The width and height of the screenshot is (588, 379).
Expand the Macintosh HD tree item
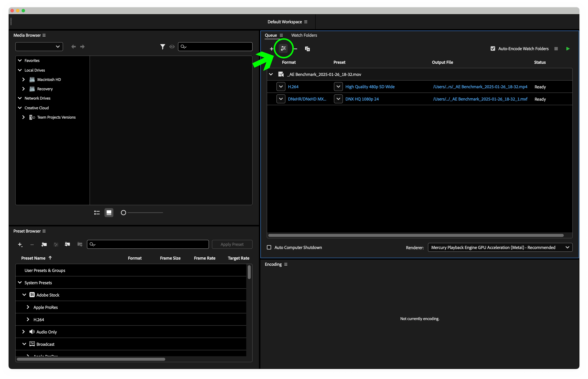tap(23, 79)
